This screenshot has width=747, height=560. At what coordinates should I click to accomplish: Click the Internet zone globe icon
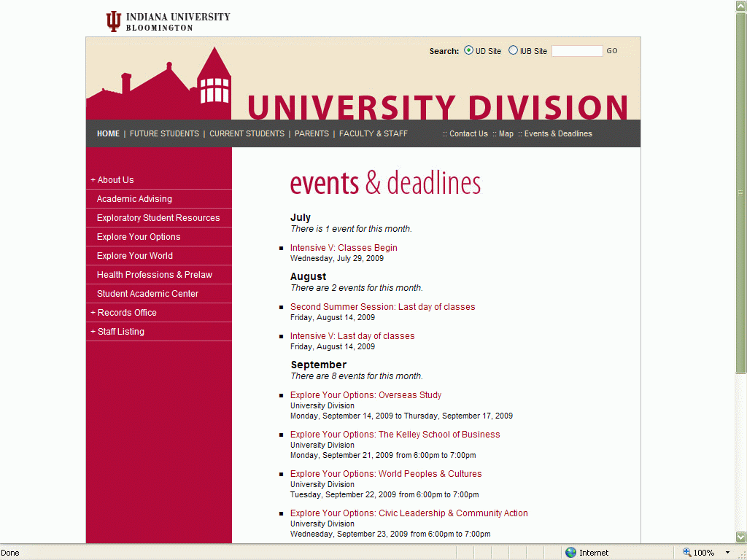click(x=570, y=553)
